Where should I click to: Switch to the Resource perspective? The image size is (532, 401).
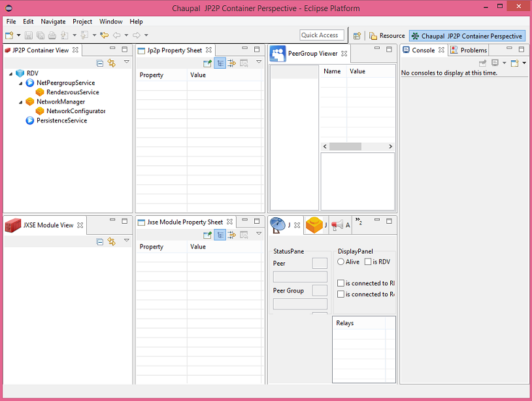(387, 36)
